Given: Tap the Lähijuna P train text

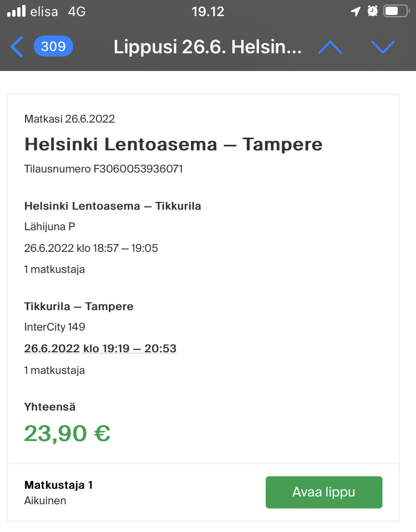Looking at the screenshot, I should pos(49,226).
